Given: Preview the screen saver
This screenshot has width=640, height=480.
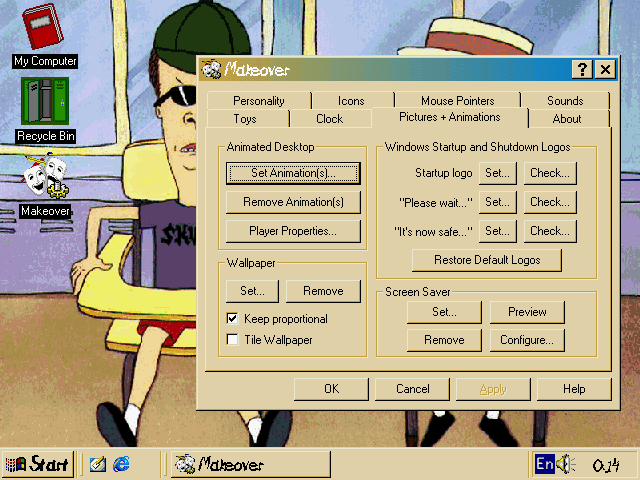Looking at the screenshot, I should pyautogui.click(x=527, y=312).
